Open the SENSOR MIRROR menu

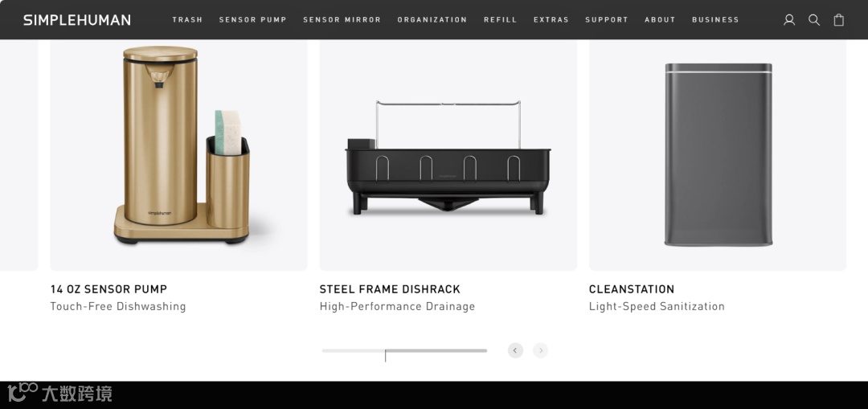coord(342,19)
